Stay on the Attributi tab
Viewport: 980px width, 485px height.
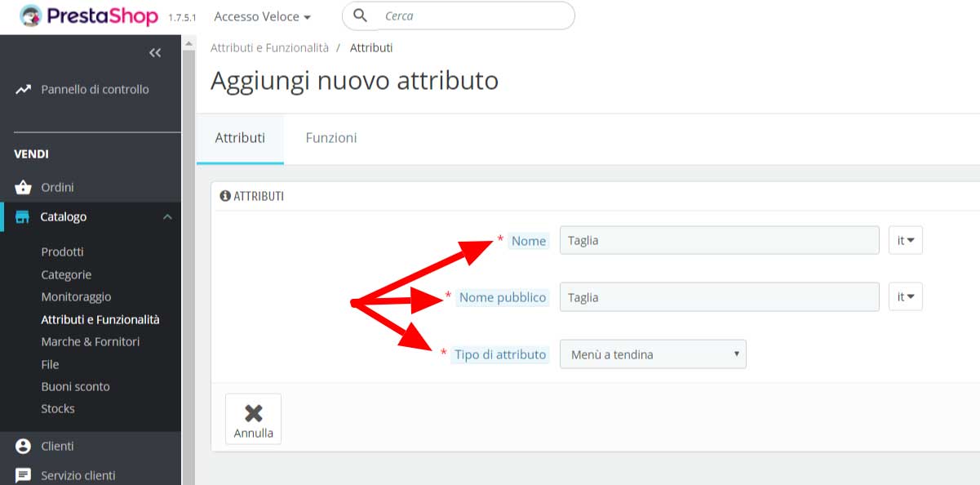239,137
